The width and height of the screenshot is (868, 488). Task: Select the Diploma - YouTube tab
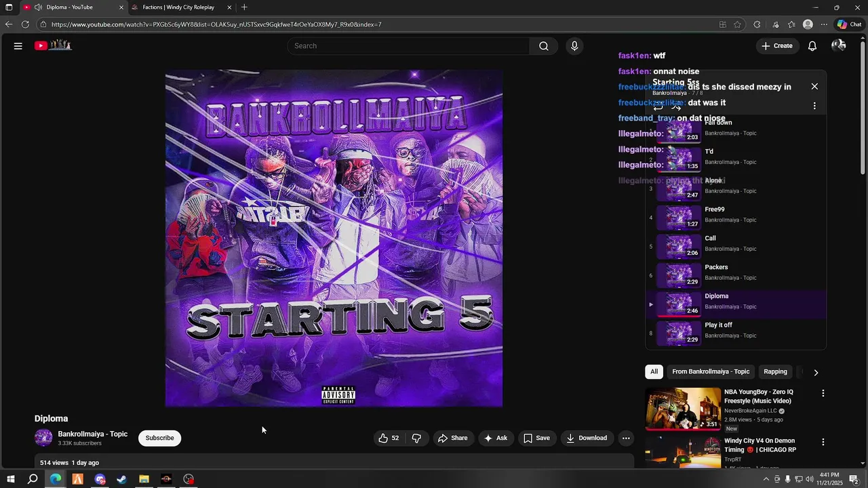70,7
